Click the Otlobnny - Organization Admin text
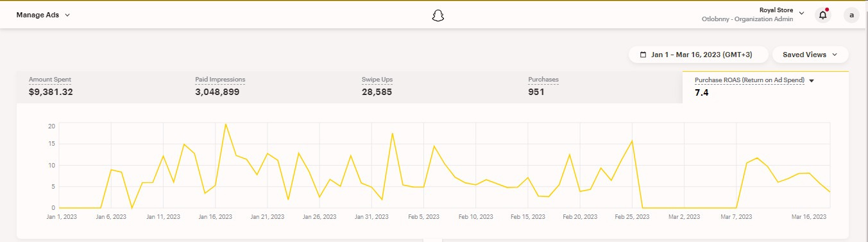 click(x=747, y=19)
